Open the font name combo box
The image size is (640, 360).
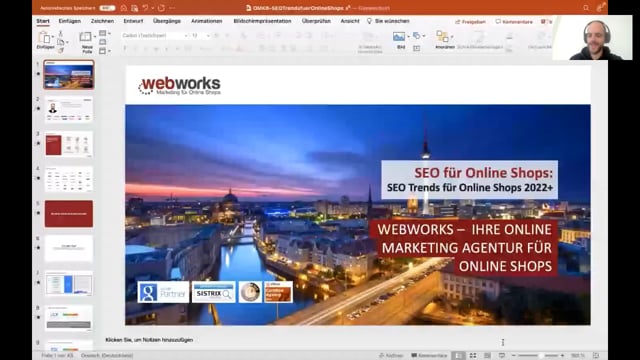click(155, 36)
